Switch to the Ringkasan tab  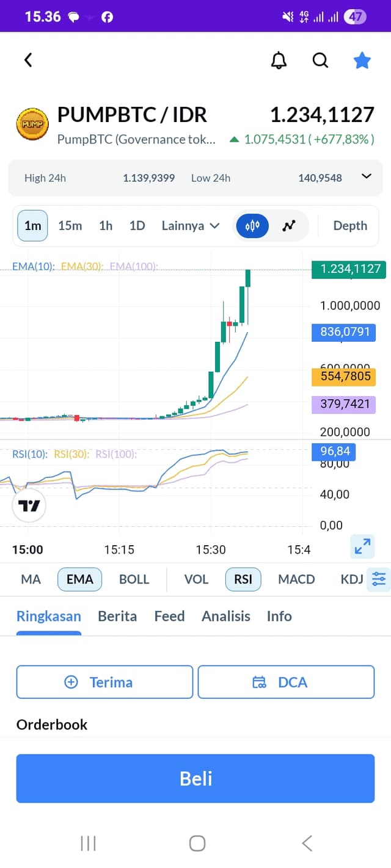tap(49, 617)
